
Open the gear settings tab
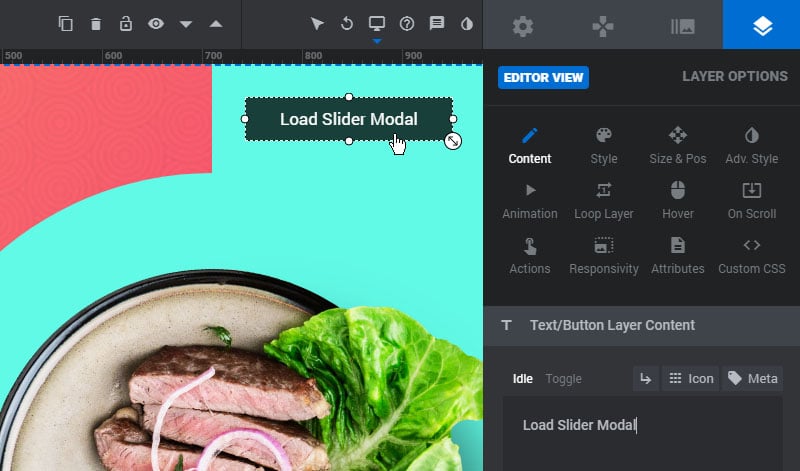(522, 26)
